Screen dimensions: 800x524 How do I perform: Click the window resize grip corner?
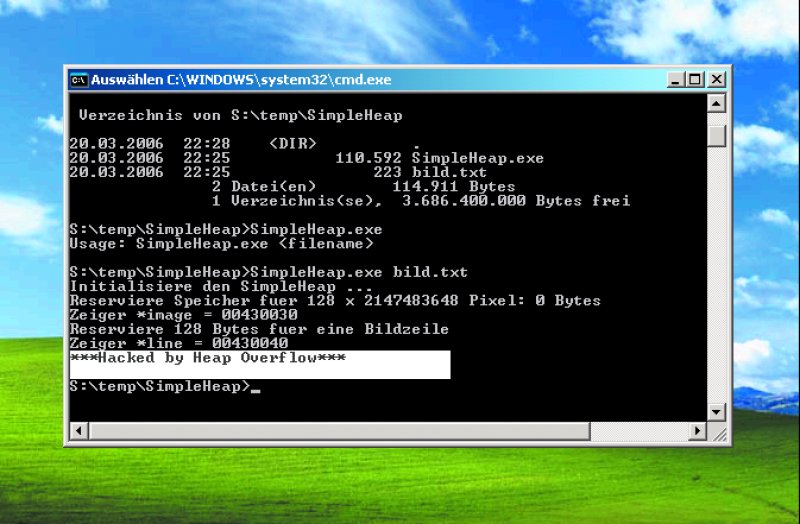tap(718, 433)
